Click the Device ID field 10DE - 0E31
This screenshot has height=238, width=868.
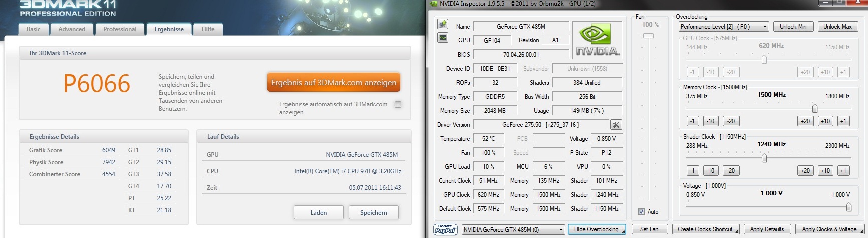click(x=495, y=69)
